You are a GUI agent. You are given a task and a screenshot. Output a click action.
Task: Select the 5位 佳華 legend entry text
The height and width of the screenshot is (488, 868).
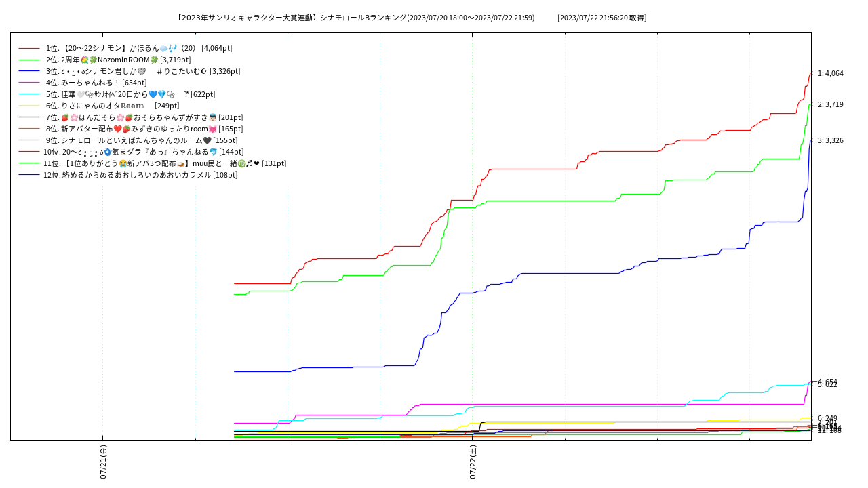(x=131, y=94)
